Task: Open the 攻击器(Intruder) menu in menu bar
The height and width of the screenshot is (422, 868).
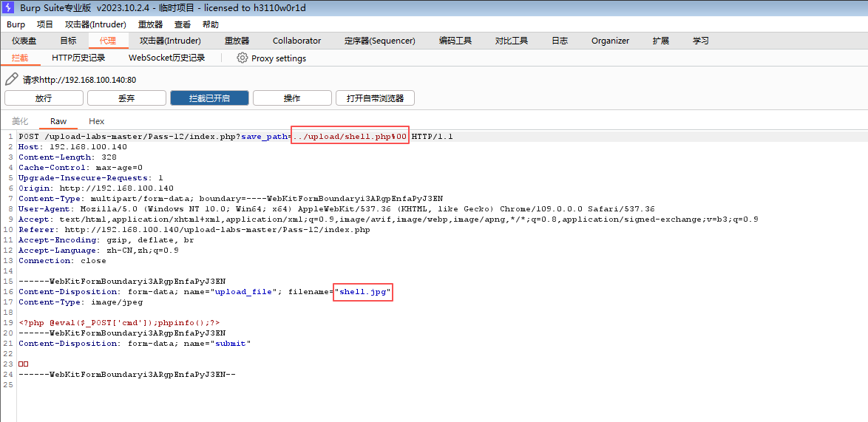Action: tap(95, 24)
